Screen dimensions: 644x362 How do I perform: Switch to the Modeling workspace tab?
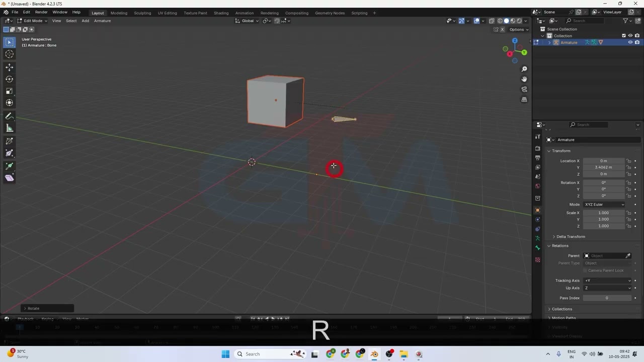coord(119,13)
